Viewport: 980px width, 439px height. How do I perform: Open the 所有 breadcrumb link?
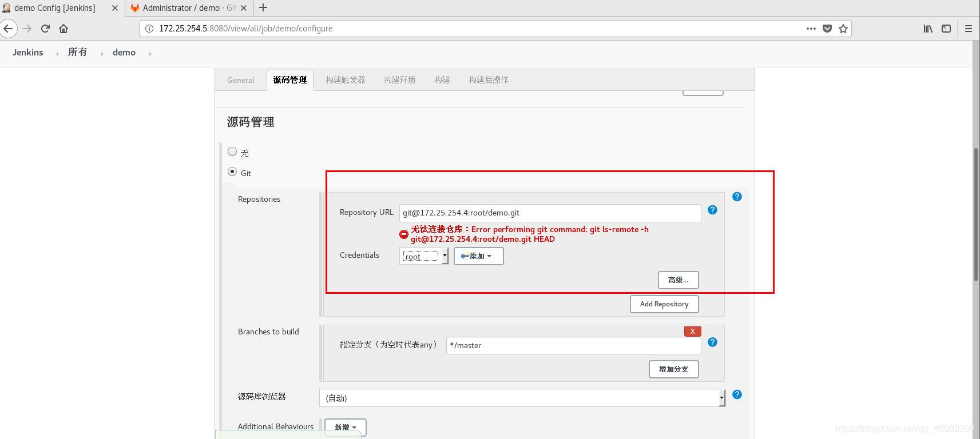tap(78, 53)
